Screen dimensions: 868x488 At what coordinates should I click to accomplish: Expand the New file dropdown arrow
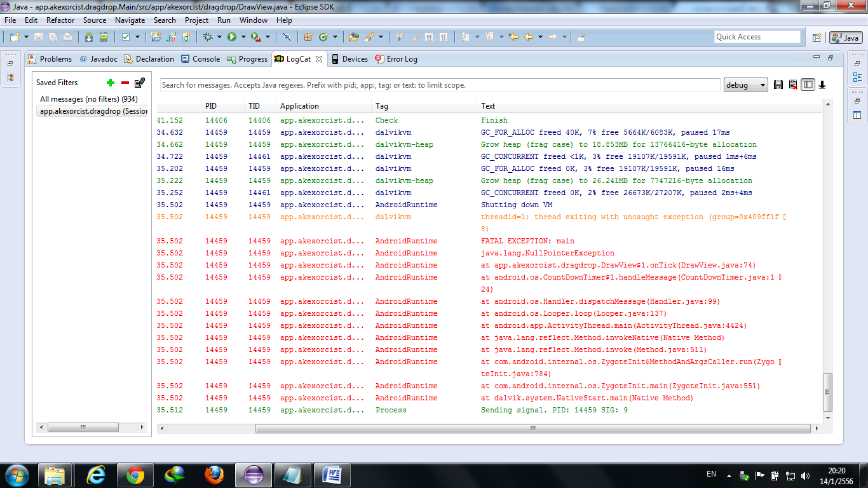pyautogui.click(x=26, y=37)
